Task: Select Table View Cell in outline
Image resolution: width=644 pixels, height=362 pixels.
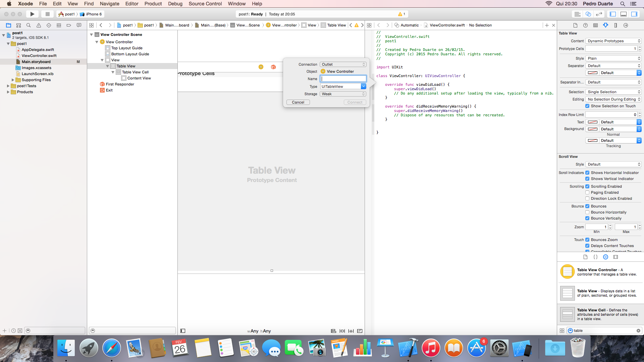Action: click(135, 72)
